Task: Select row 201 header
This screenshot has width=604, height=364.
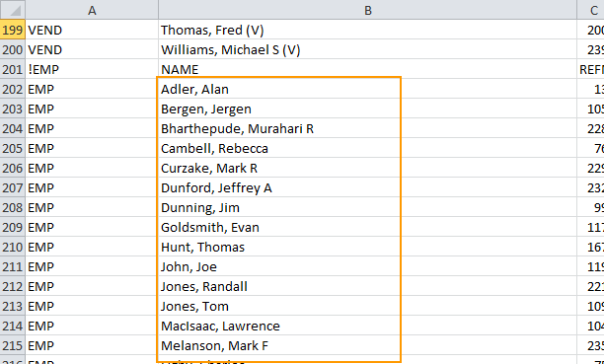Action: tap(13, 69)
